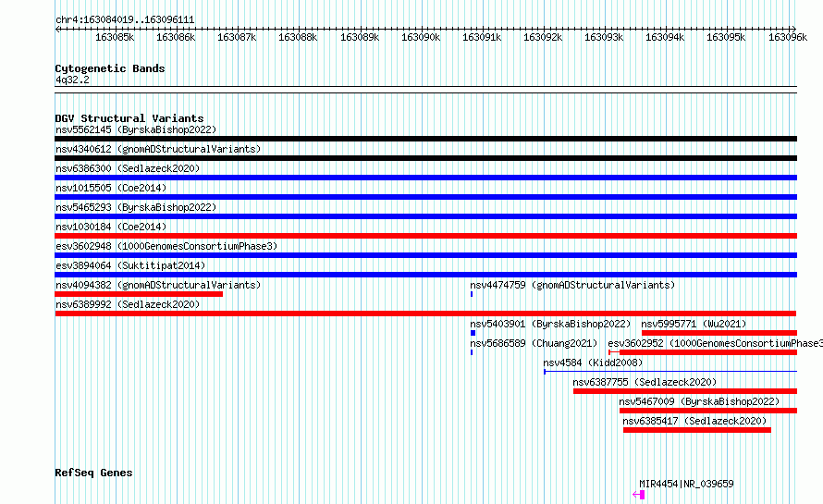Click the 163093k ruler tick label
This screenshot has width=823, height=504.
pos(604,37)
